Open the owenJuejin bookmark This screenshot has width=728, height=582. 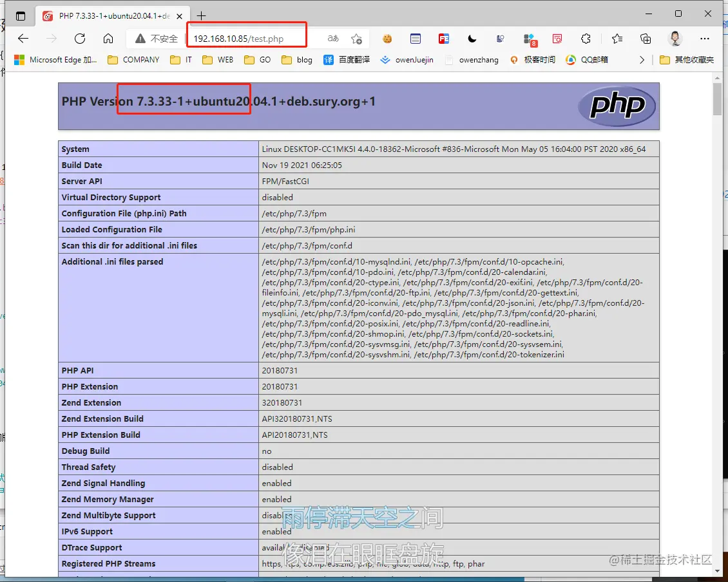[407, 60]
